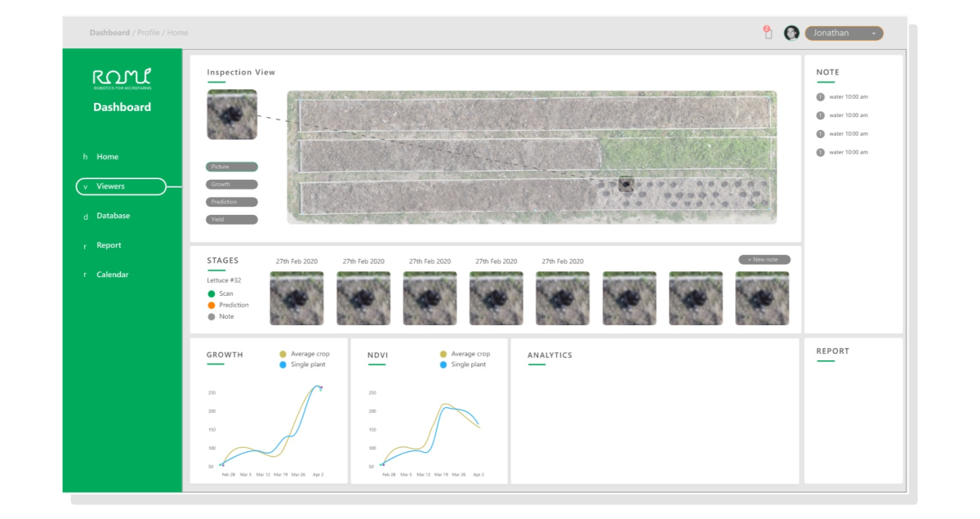Toggle the Yield view mode button

231,219
